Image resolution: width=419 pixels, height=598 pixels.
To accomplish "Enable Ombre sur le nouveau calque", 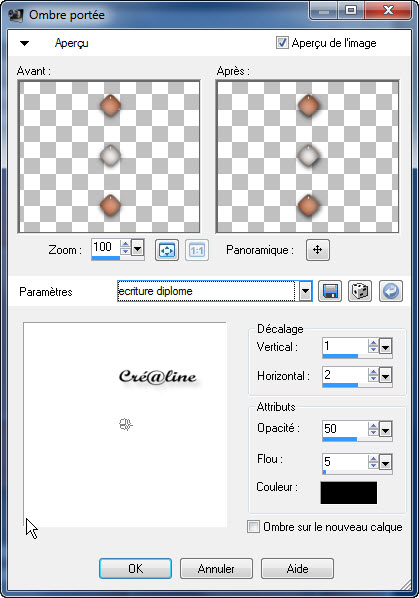I will coord(253,527).
